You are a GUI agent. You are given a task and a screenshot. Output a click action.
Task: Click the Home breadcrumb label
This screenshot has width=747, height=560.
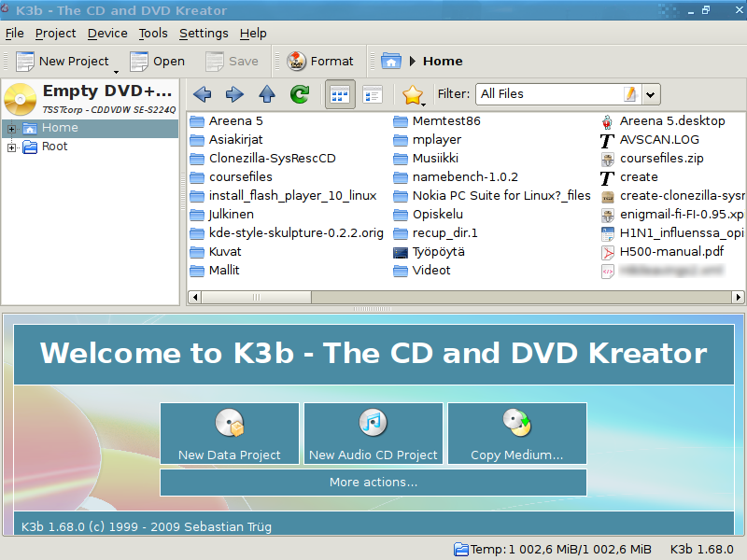point(443,61)
